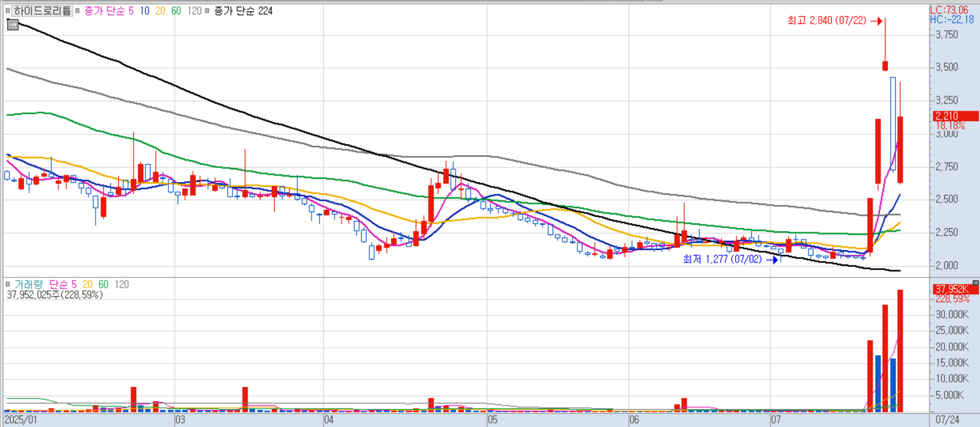Click the HC:-22.18 indicator text

click(x=952, y=20)
